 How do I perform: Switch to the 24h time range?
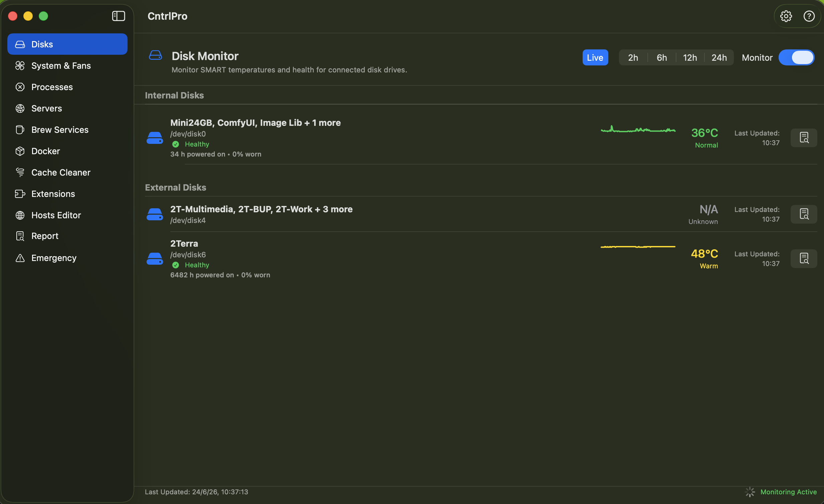click(718, 57)
